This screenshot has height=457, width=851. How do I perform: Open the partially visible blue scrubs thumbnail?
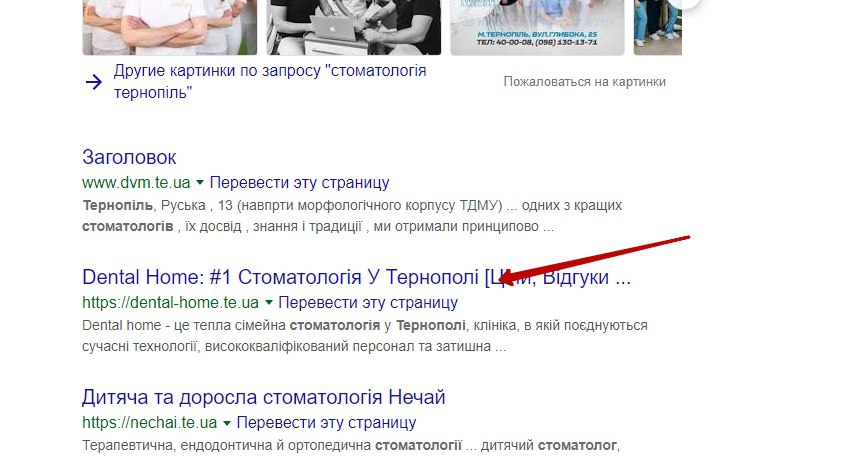point(658,27)
